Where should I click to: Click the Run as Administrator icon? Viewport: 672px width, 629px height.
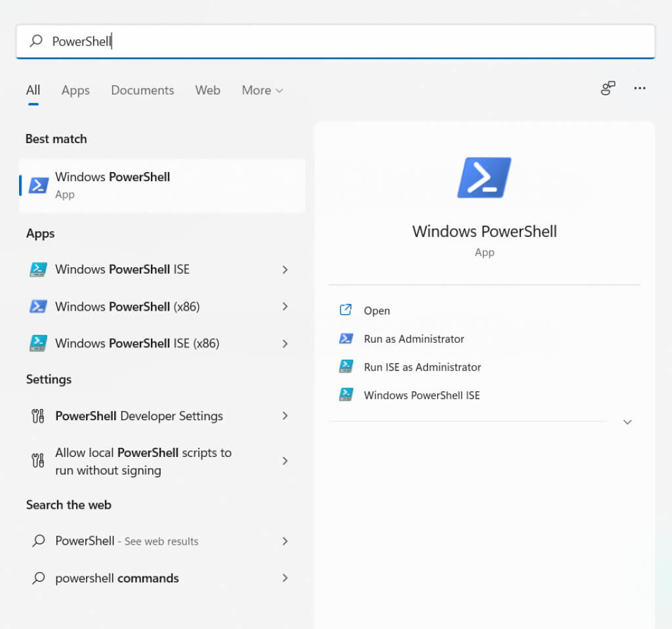click(x=346, y=339)
